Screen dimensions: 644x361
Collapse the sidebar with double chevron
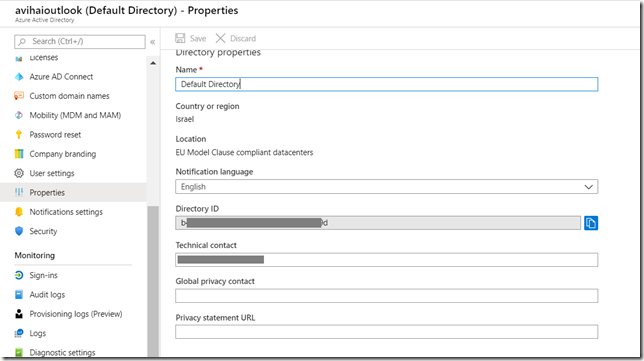(153, 42)
